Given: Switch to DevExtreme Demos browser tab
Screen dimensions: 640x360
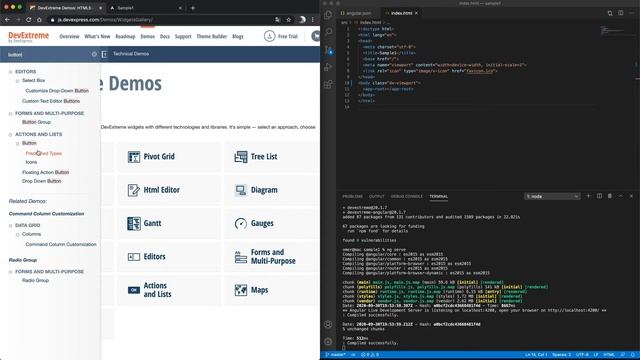Looking at the screenshot, I should (65, 8).
